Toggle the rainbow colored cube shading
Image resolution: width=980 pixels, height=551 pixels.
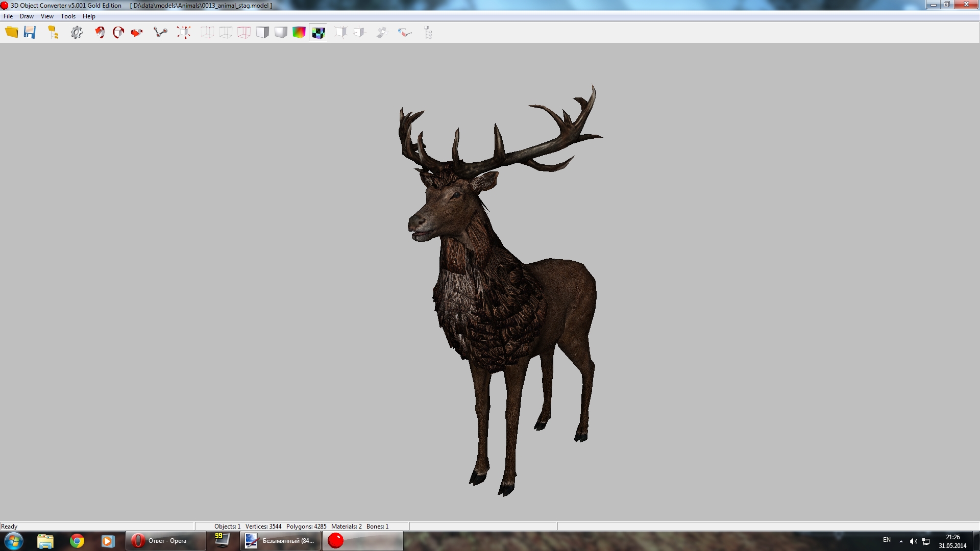click(x=299, y=33)
